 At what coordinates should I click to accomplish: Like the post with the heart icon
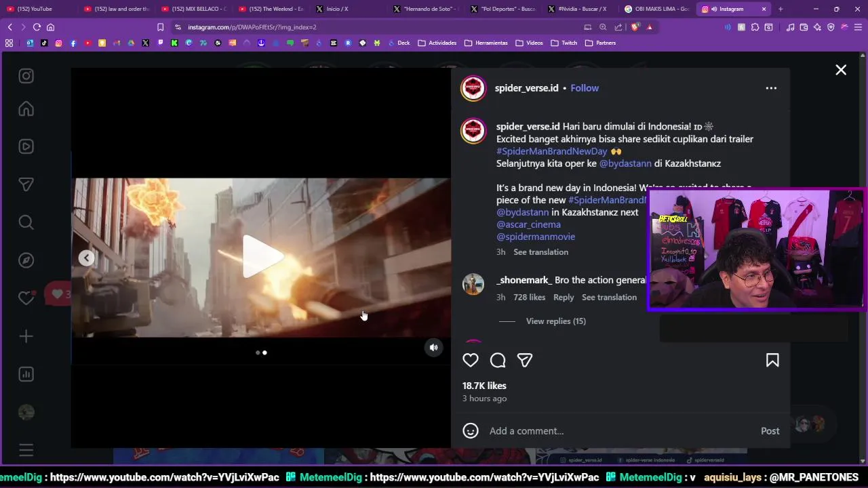pyautogui.click(x=471, y=360)
